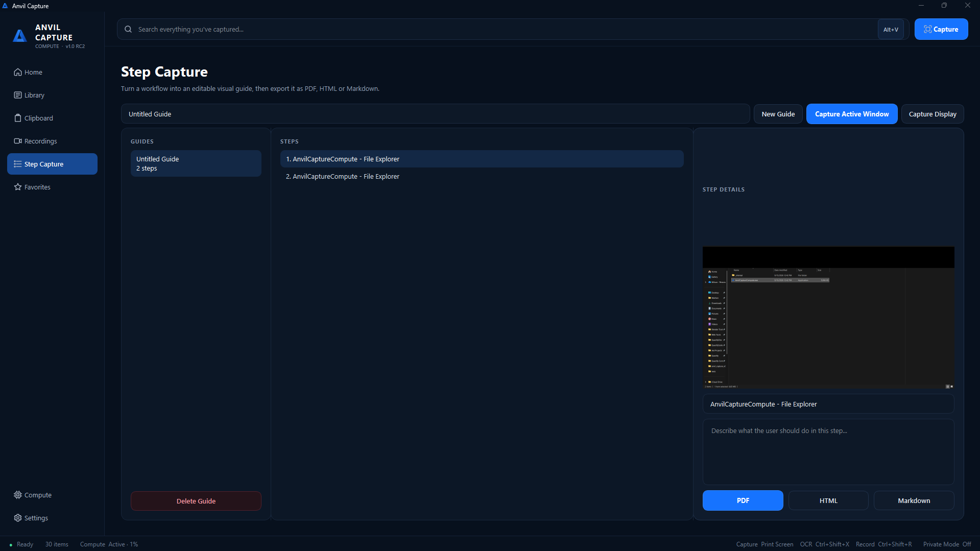Open the Compute chip icon

[x=18, y=495]
